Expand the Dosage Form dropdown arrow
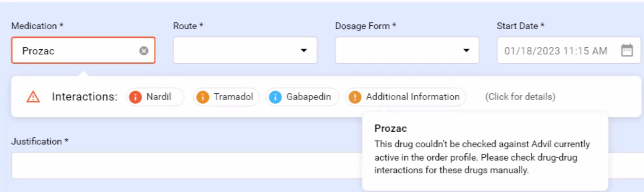Viewport: 644px width, 192px height. 466,51
